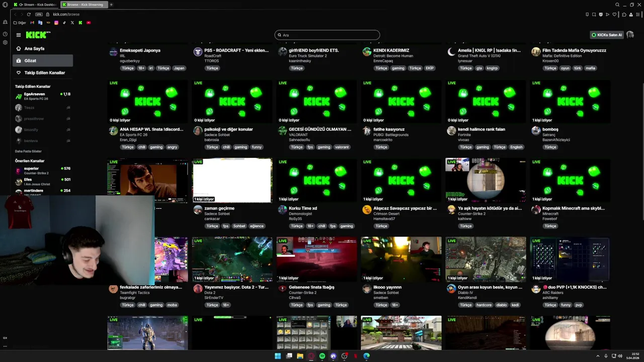Viewport: 644px width, 362px height.
Task: Open Opera easy setup menu icon
Action: 639,14
